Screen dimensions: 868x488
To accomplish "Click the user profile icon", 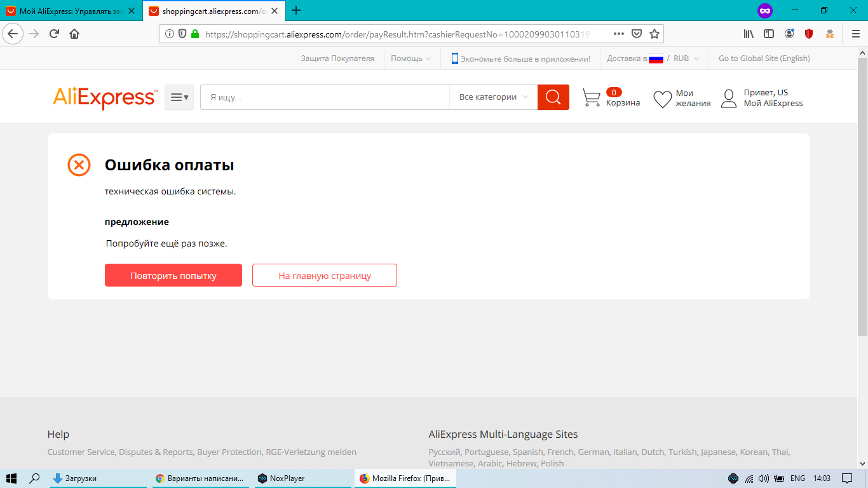I will [x=729, y=98].
